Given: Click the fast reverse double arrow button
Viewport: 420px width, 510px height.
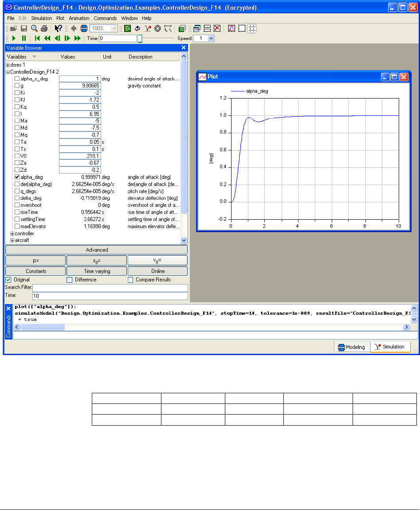Looking at the screenshot, I should click(x=47, y=38).
